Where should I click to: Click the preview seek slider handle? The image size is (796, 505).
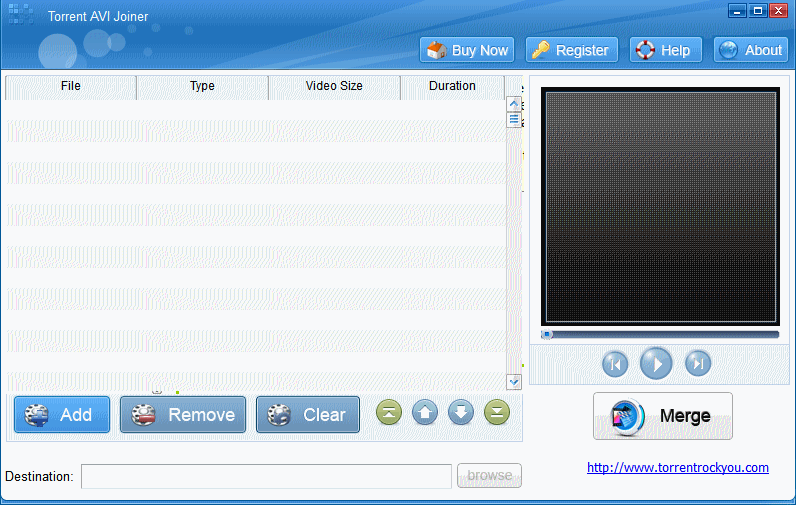(547, 334)
